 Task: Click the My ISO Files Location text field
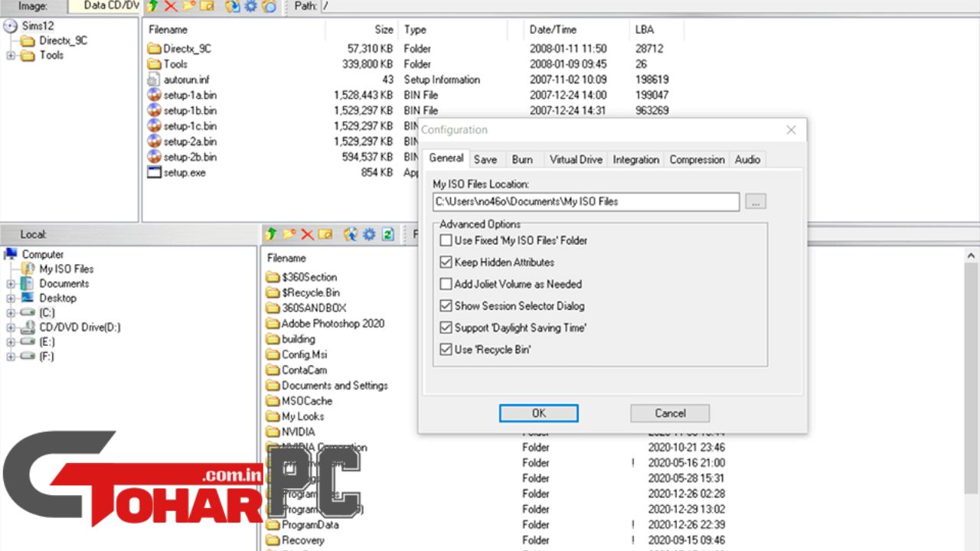(586, 202)
